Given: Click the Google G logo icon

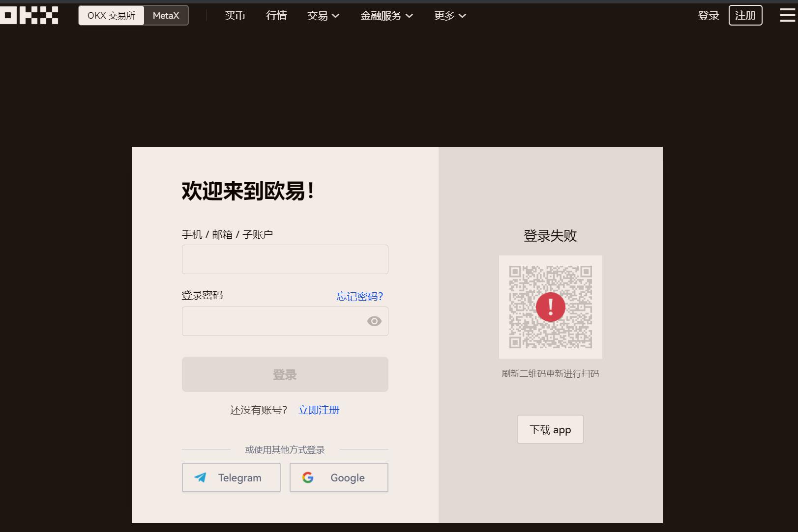Looking at the screenshot, I should pyautogui.click(x=308, y=477).
